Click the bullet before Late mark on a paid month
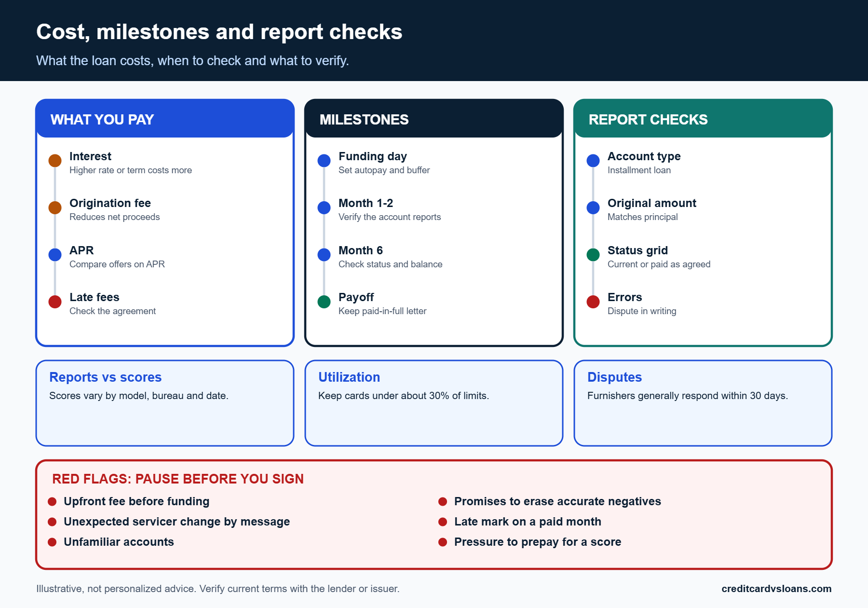This screenshot has width=868, height=608. tap(443, 522)
